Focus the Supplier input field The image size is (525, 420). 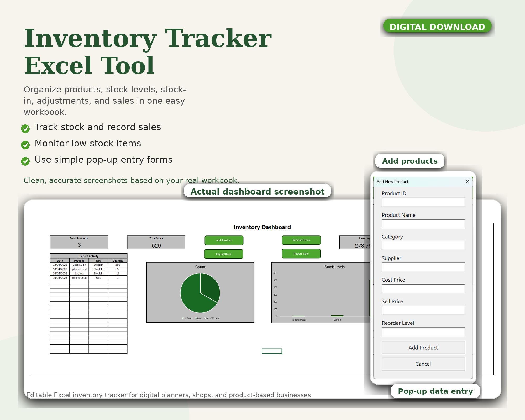click(x=423, y=267)
